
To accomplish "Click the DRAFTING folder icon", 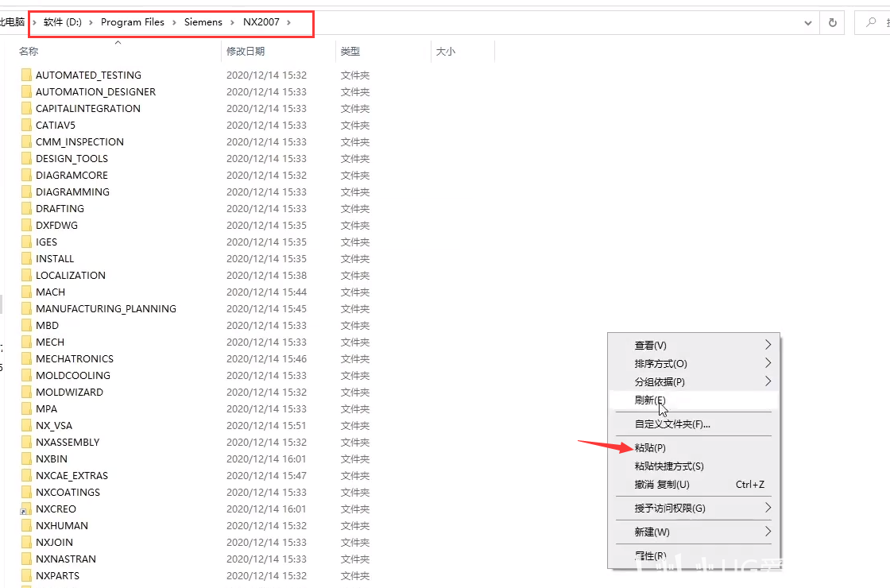I will tap(26, 208).
